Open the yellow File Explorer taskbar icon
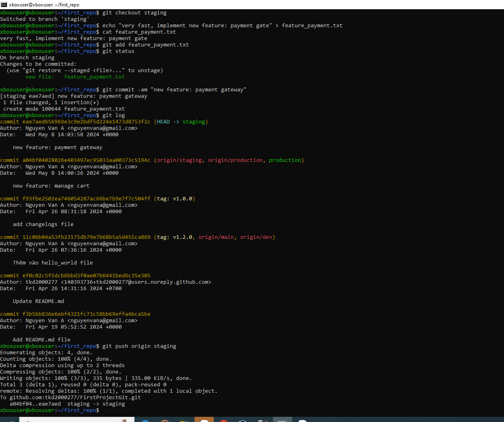 tap(184, 420)
